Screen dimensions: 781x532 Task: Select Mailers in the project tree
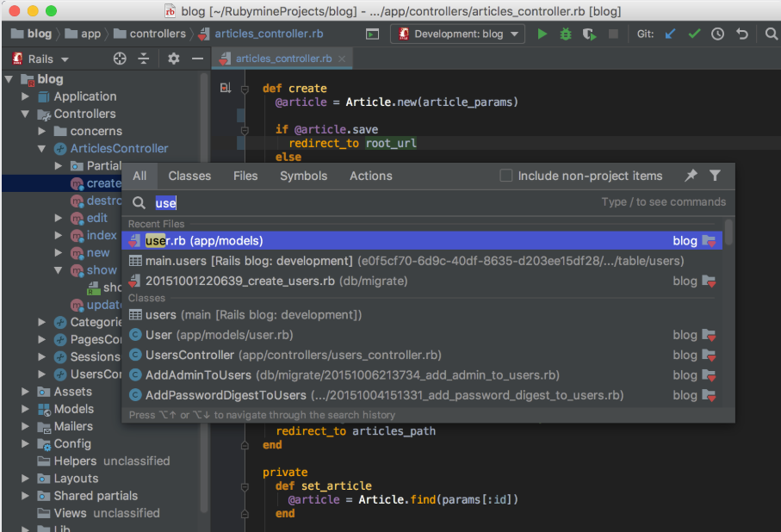pyautogui.click(x=73, y=426)
